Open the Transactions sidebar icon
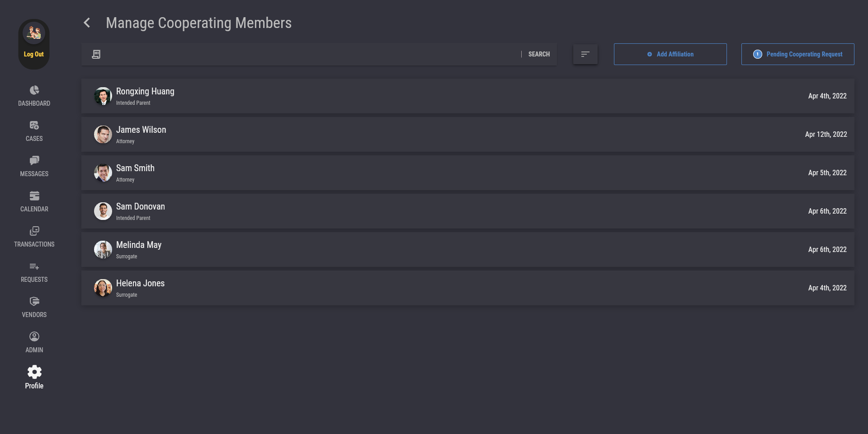Screen dimensions: 868x434 34,231
